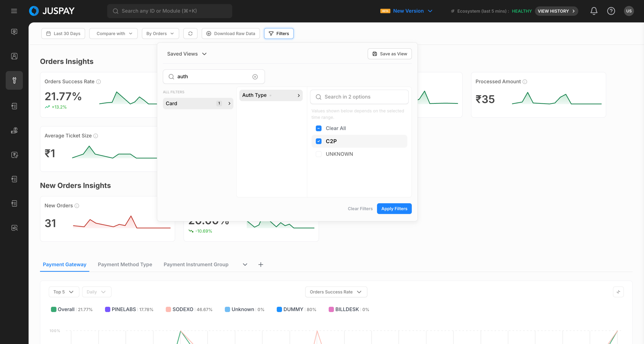The image size is (644, 344).
Task: Click the refresh data icon button
Action: pos(190,34)
